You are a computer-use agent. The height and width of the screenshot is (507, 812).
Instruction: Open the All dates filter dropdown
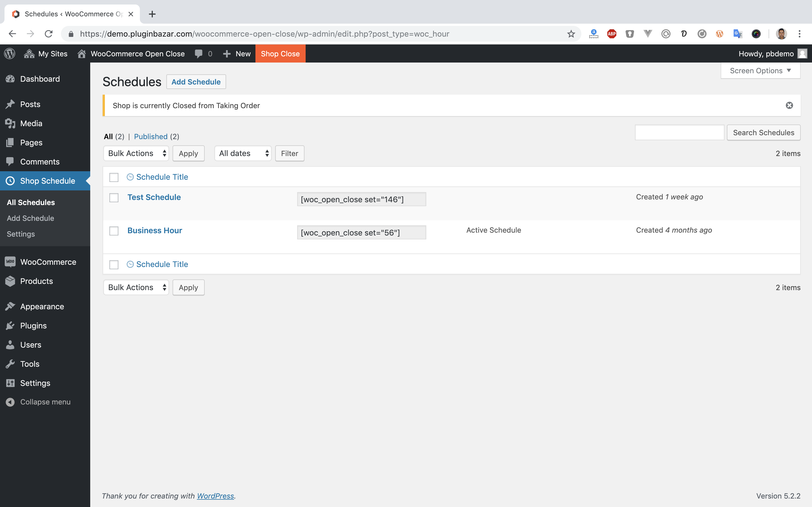coord(242,153)
